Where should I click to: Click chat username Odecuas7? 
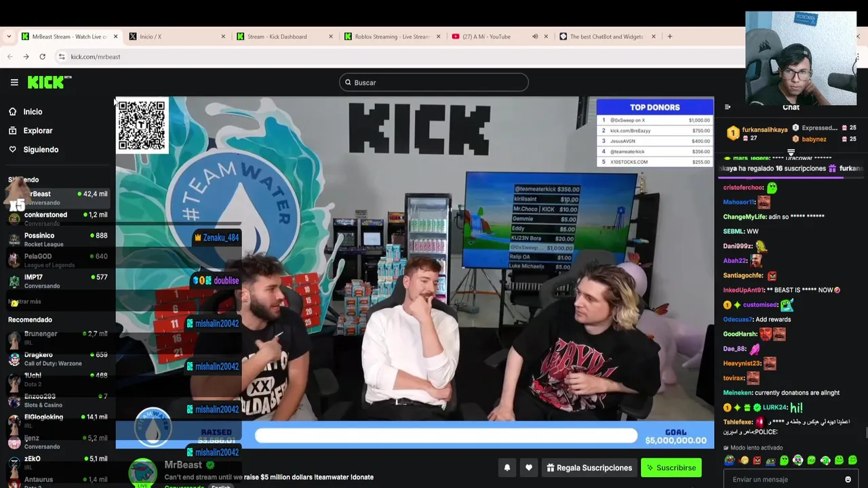738,320
